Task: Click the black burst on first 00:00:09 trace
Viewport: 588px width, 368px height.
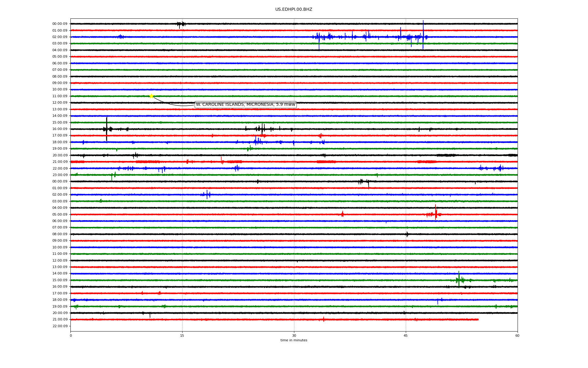Action: (181, 24)
